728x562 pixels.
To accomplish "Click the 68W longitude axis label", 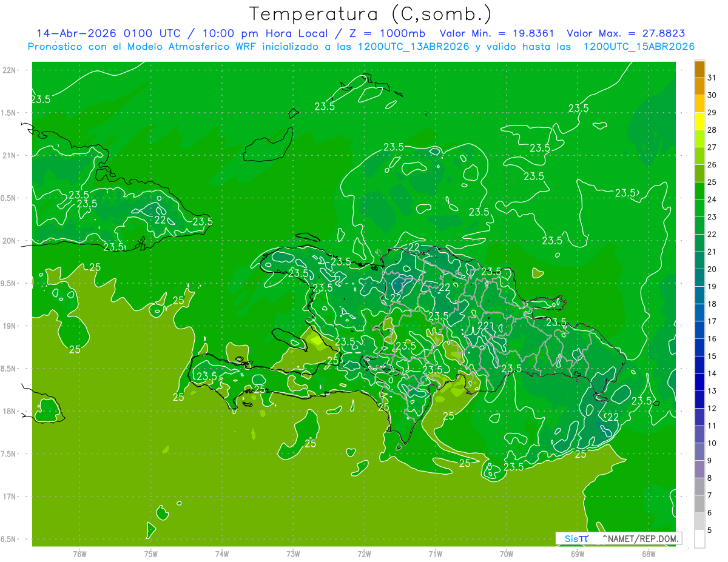I will pyautogui.click(x=649, y=553).
